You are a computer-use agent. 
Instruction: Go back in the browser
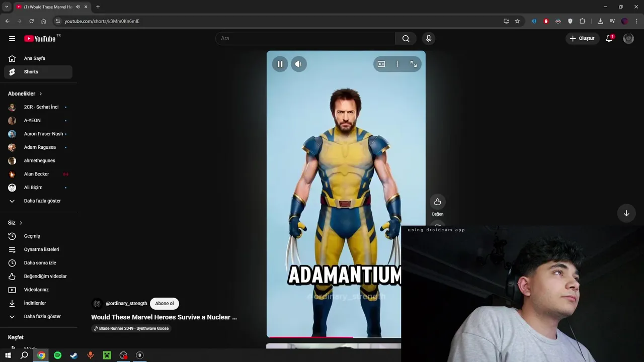tap(7, 21)
